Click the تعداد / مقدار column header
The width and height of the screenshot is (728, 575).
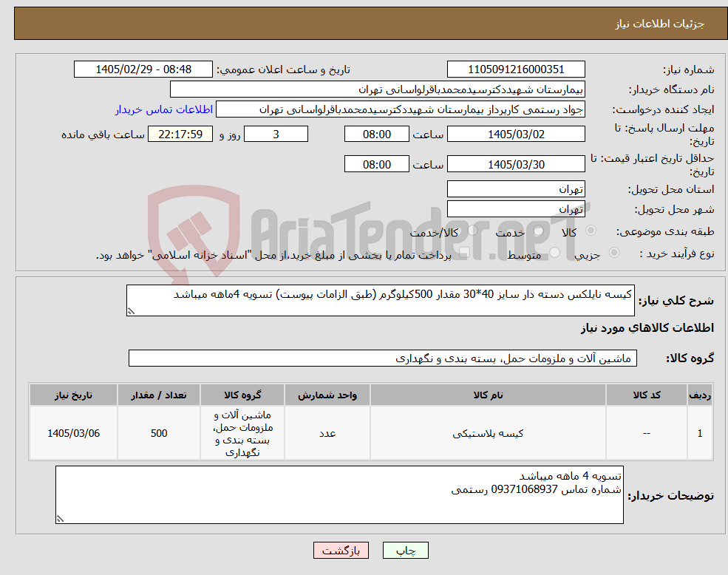point(159,395)
